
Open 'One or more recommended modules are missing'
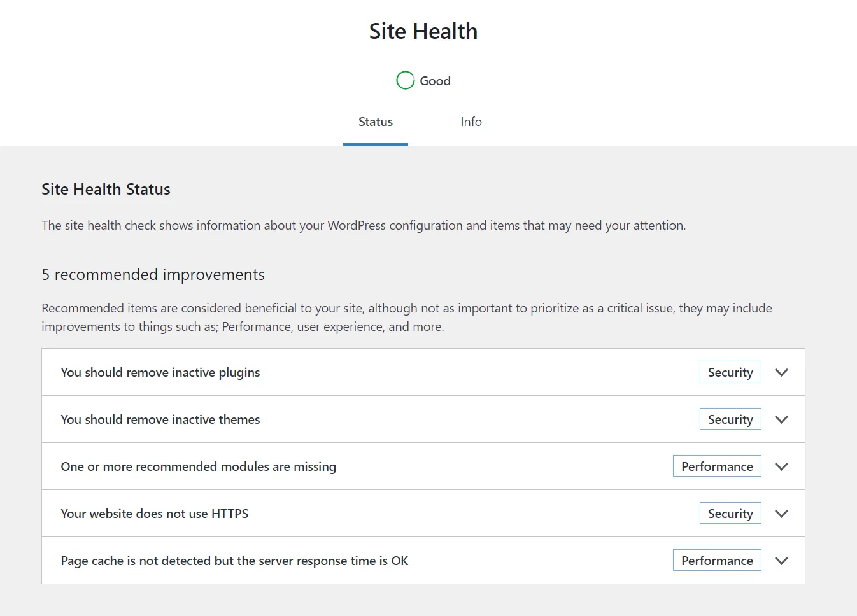tap(199, 466)
